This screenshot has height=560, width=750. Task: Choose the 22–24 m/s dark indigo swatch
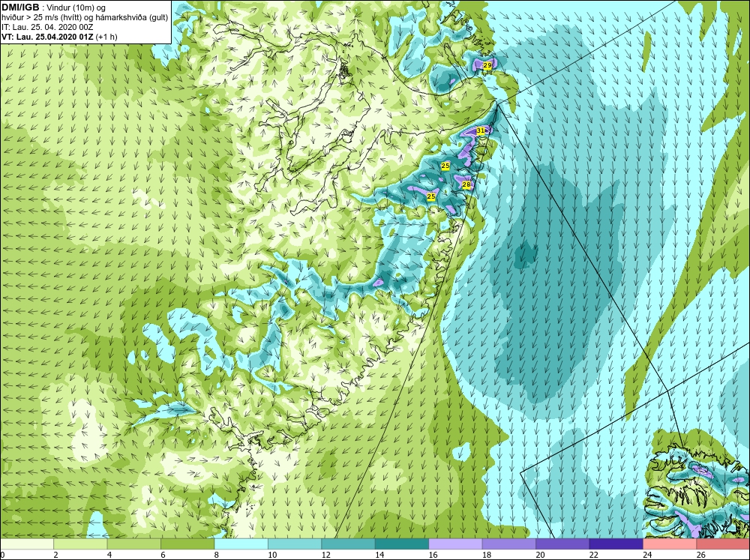(616, 544)
